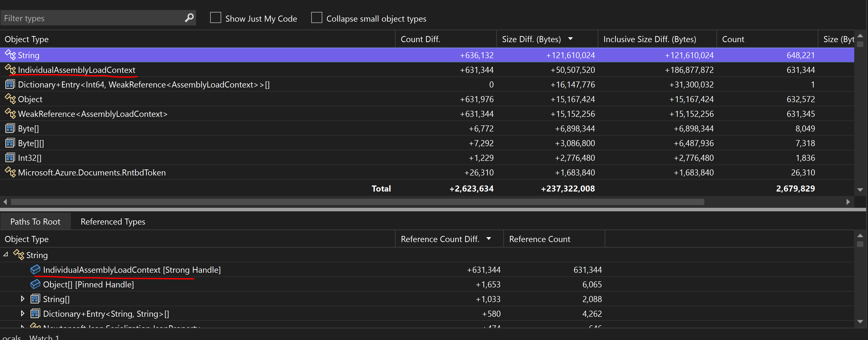
Task: Sort by the Count Diff. column header
Action: 446,39
